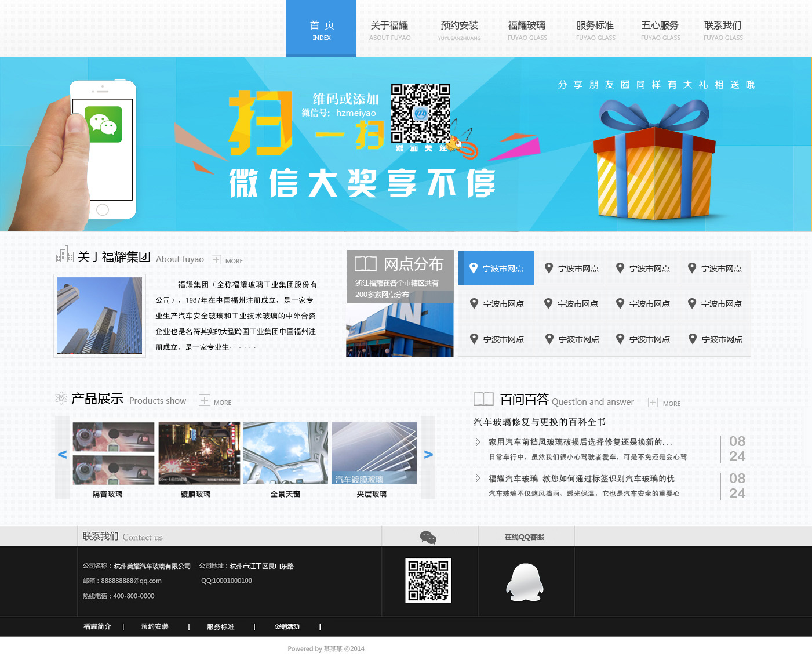The height and width of the screenshot is (656, 812).
Task: Click triangle bullet beside 家用汽车前挡风玻璃 article
Action: [x=478, y=442]
